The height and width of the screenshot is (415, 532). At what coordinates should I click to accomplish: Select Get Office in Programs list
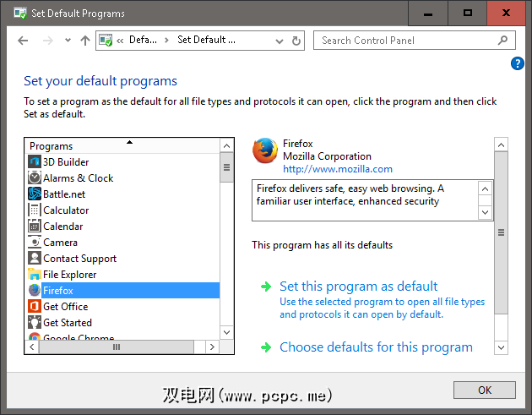coord(66,307)
